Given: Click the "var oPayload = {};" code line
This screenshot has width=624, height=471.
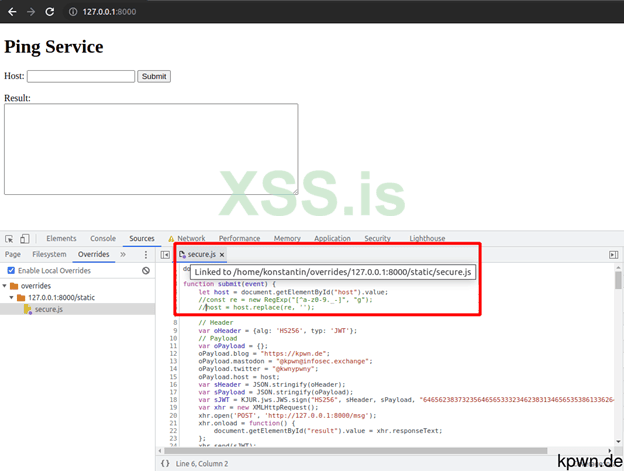Looking at the screenshot, I should (233, 346).
